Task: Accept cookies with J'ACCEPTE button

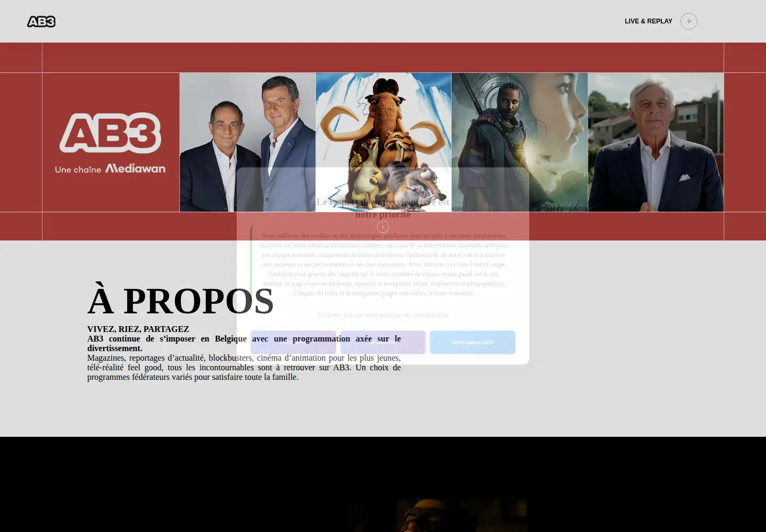Action: point(293,342)
